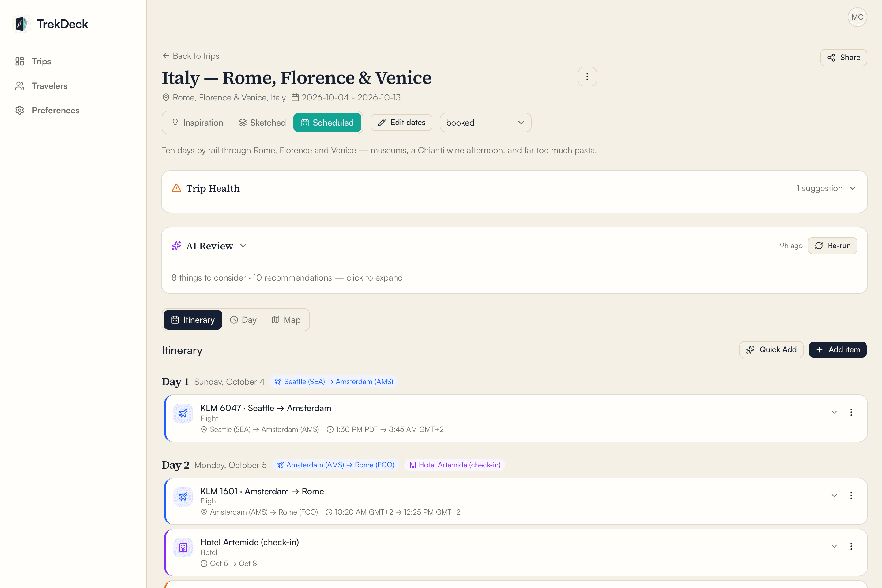Viewport: 882px width, 588px height.
Task: Click the Trip Health warning icon
Action: pyautogui.click(x=176, y=188)
